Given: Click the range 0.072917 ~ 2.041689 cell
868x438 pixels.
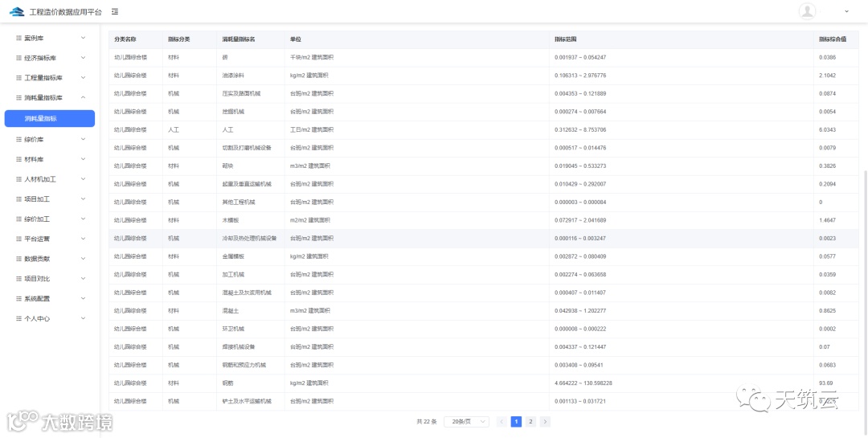Looking at the screenshot, I should (682, 220).
